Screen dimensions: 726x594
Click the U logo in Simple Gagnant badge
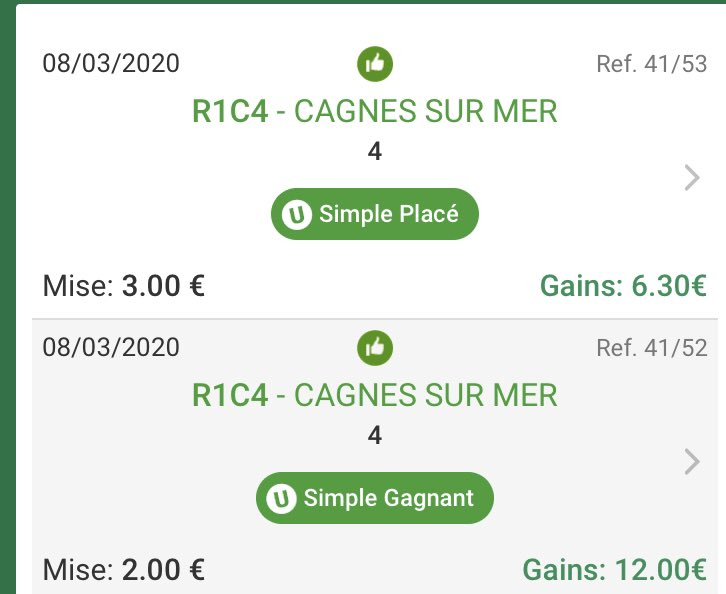(282, 498)
